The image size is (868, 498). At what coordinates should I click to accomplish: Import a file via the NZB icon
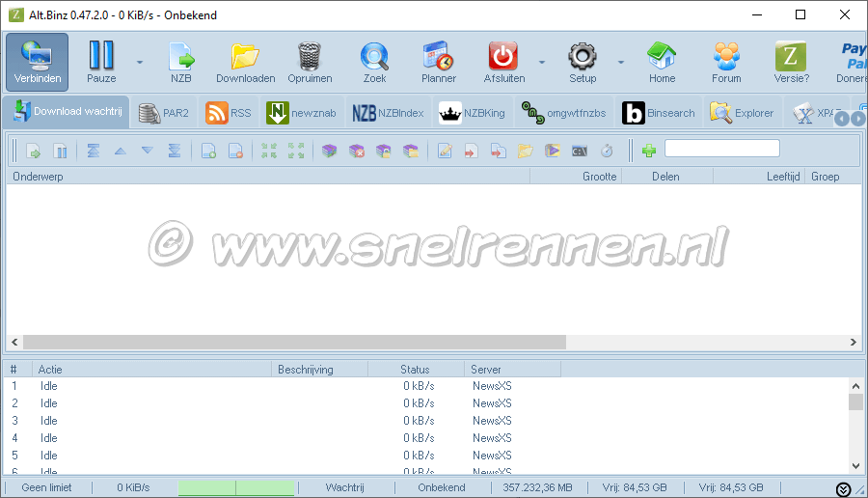tap(181, 62)
